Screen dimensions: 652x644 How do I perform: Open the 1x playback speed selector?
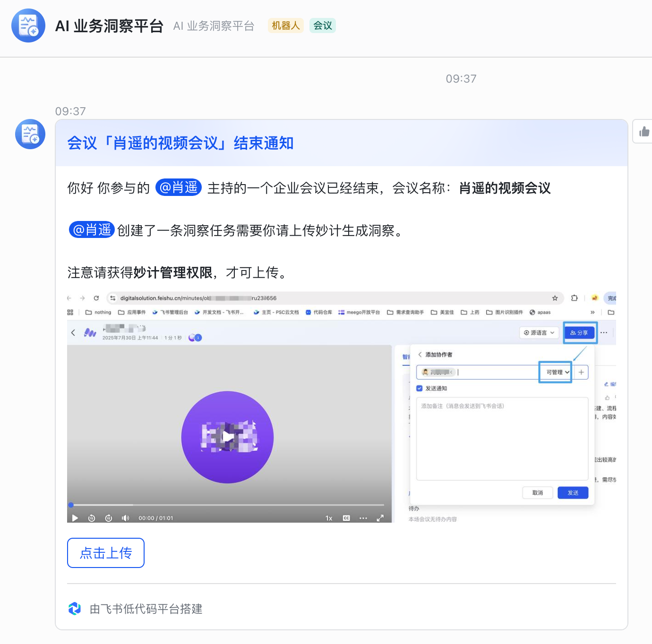coord(329,518)
